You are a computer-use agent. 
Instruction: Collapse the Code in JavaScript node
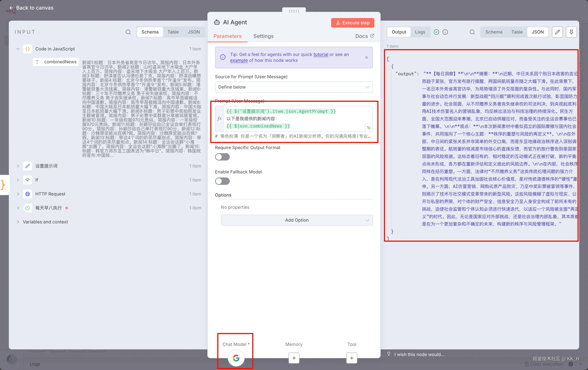tap(18, 49)
